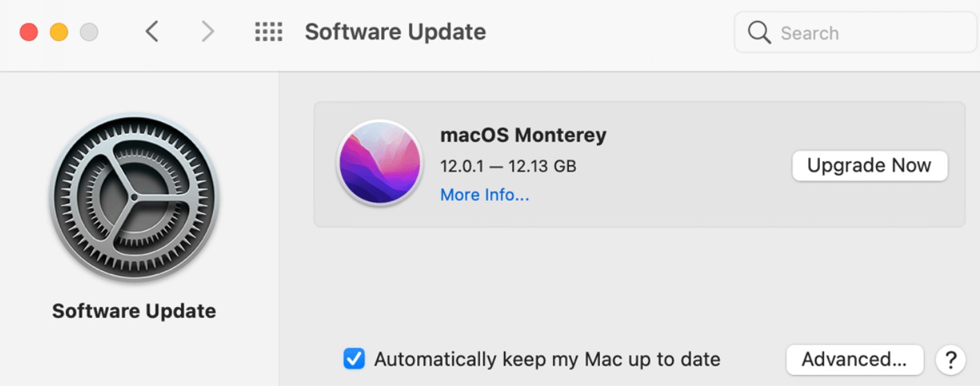Click the macOS Monterey wallpaper icon
980x386 pixels.
379,164
